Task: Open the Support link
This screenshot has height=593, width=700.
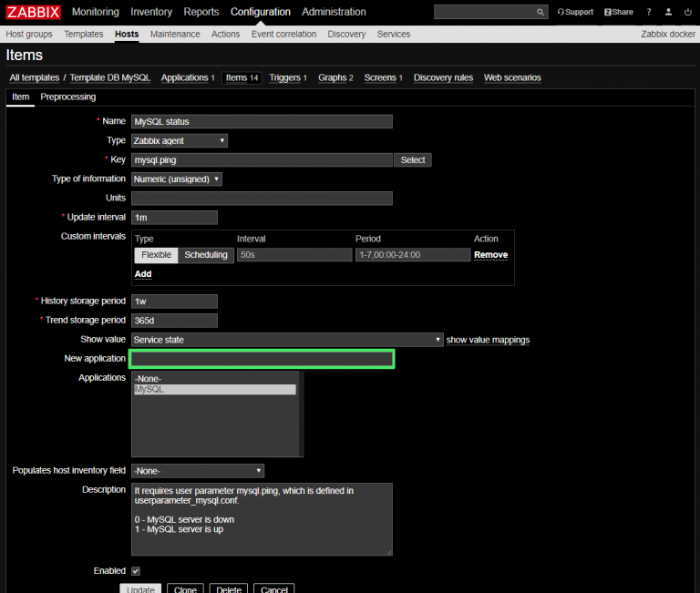Action: click(575, 12)
